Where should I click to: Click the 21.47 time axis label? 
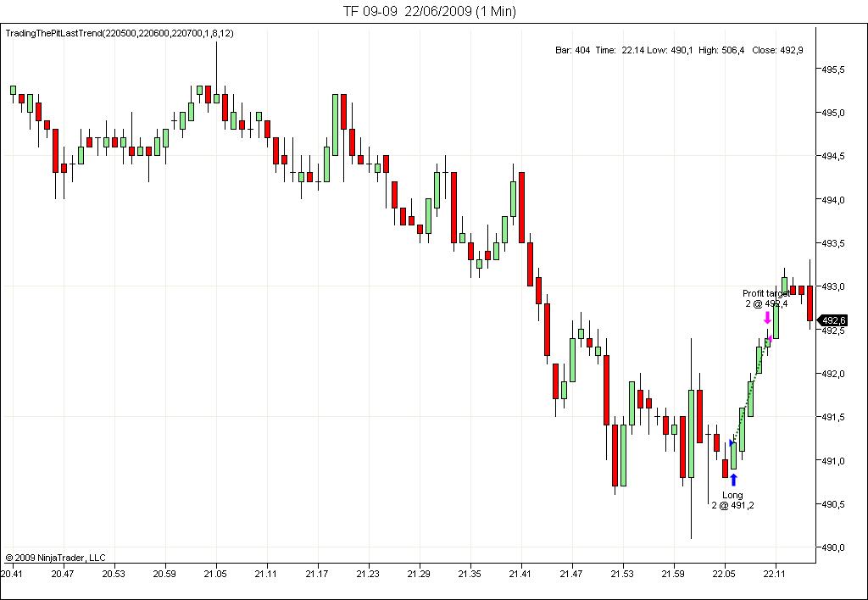[572, 574]
